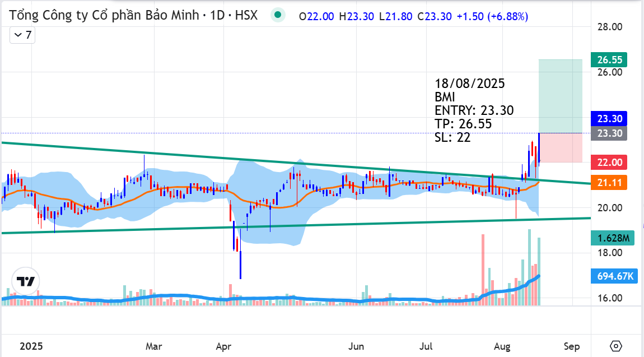The image size is (644, 357).
Task: Click the Aug label on time axis
Action: [502, 346]
